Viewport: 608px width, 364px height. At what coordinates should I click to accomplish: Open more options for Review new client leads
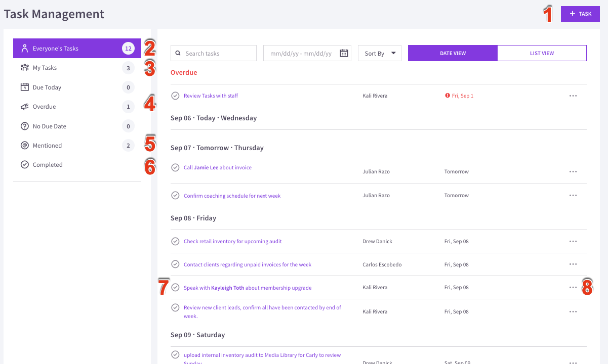pyautogui.click(x=573, y=311)
